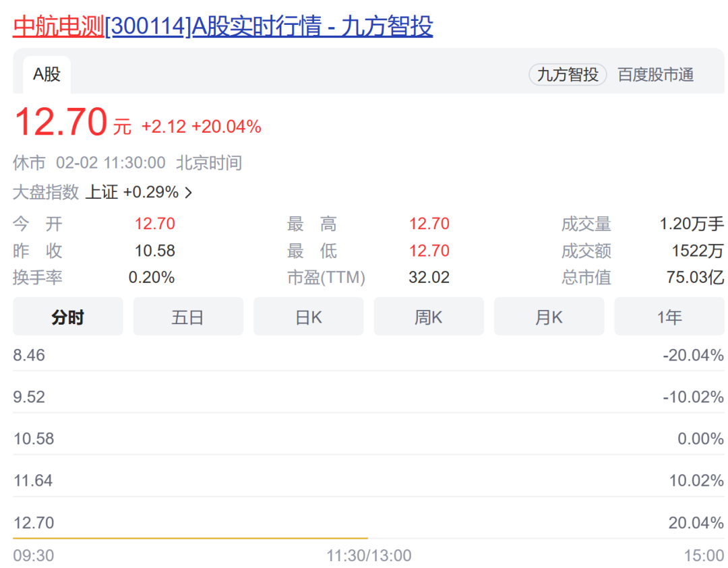Click the +20.04% change next to price

226,127
